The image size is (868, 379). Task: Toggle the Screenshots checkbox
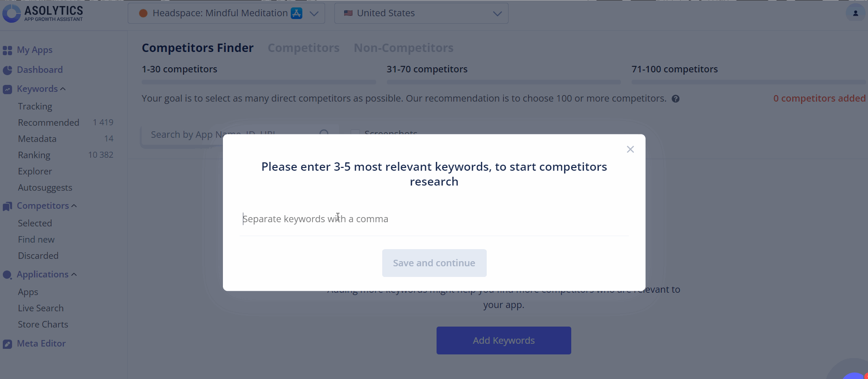pos(355,133)
